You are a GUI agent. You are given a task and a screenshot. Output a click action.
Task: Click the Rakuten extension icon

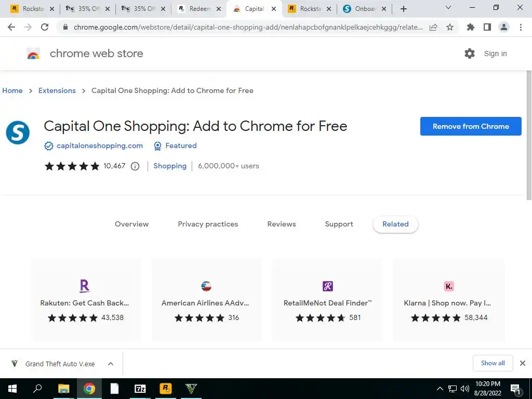(85, 286)
